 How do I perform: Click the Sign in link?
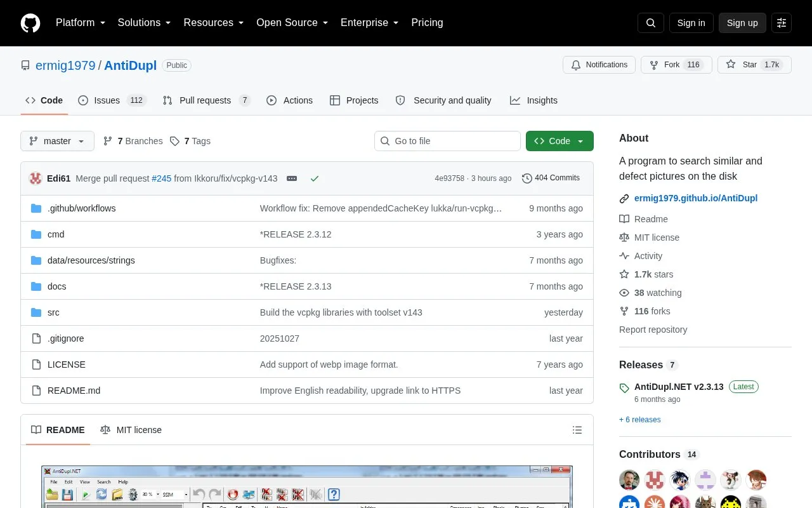[691, 23]
